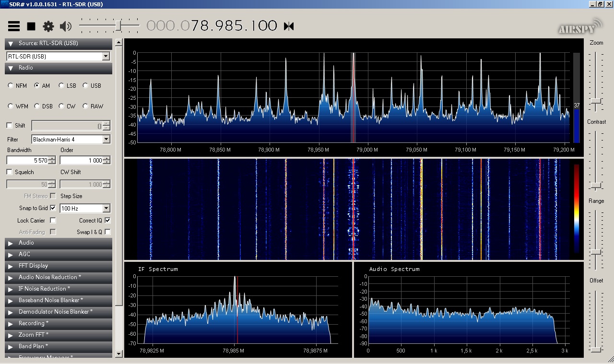Screen dimensions: 614x364
Task: Select AM demodulation mode
Action: tap(37, 86)
